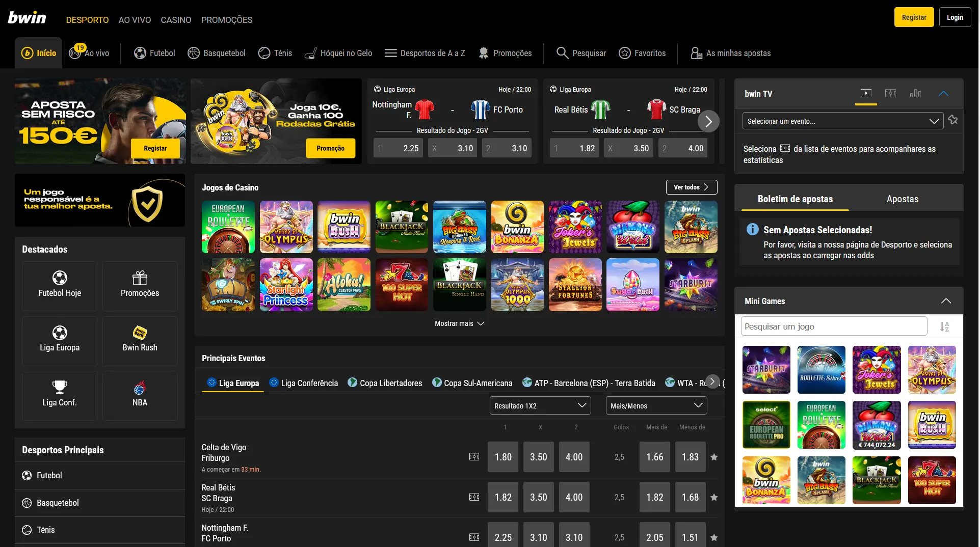This screenshot has width=980, height=547.
Task: Open Promoções in the sports navigation bar
Action: tap(505, 53)
